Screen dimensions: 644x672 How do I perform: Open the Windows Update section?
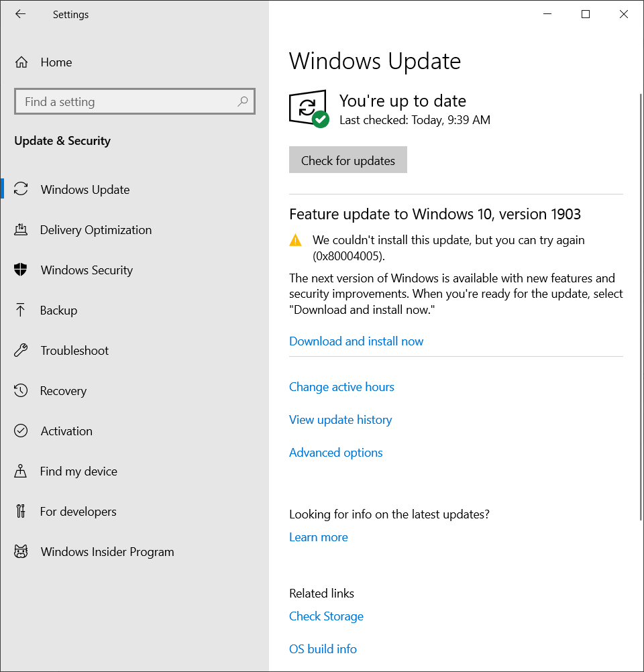[x=135, y=189]
